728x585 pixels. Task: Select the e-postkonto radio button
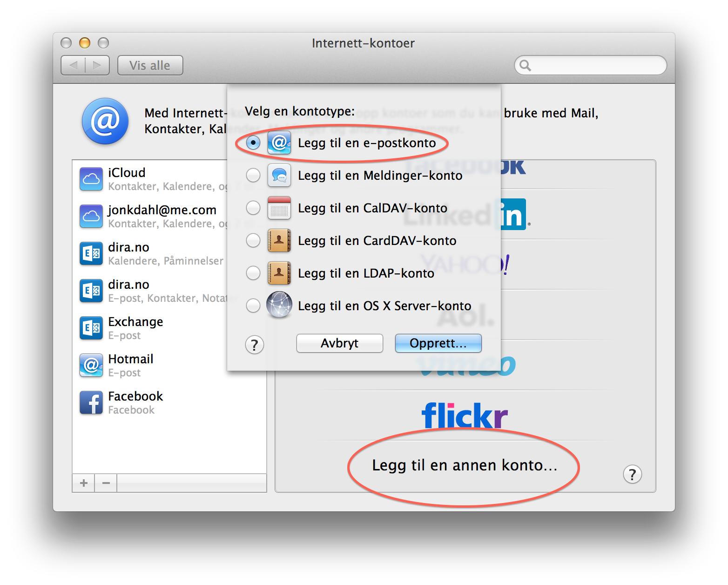tap(253, 143)
